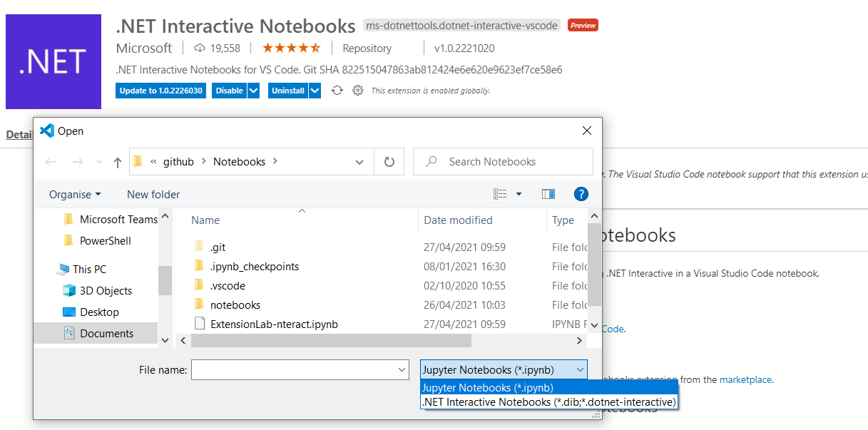The height and width of the screenshot is (430, 868).
Task: Open the address bar path dropdown chevron
Action: (360, 161)
